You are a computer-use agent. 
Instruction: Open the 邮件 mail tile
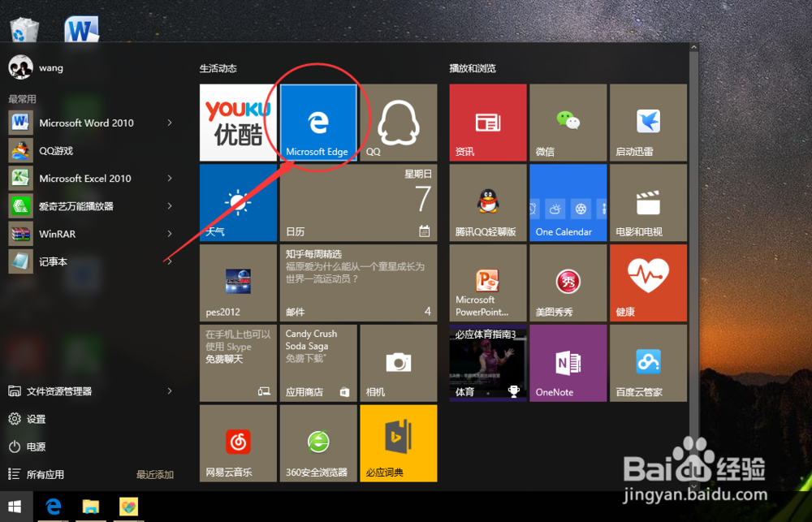[358, 283]
